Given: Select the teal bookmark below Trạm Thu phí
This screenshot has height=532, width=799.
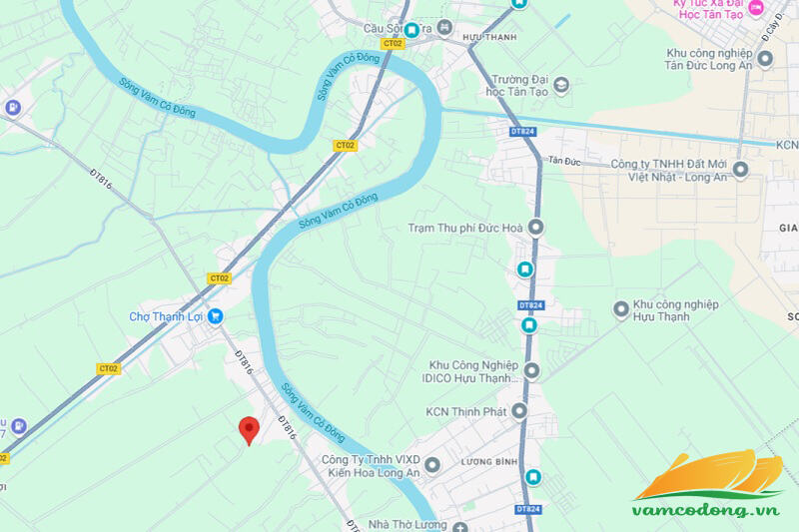Looking at the screenshot, I should (x=525, y=269).
